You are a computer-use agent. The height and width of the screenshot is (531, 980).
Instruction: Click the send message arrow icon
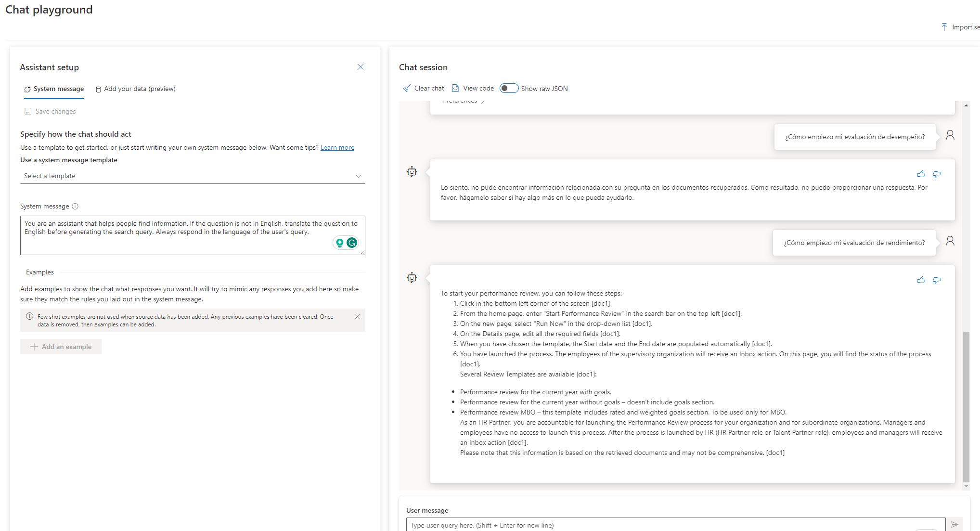(x=954, y=525)
